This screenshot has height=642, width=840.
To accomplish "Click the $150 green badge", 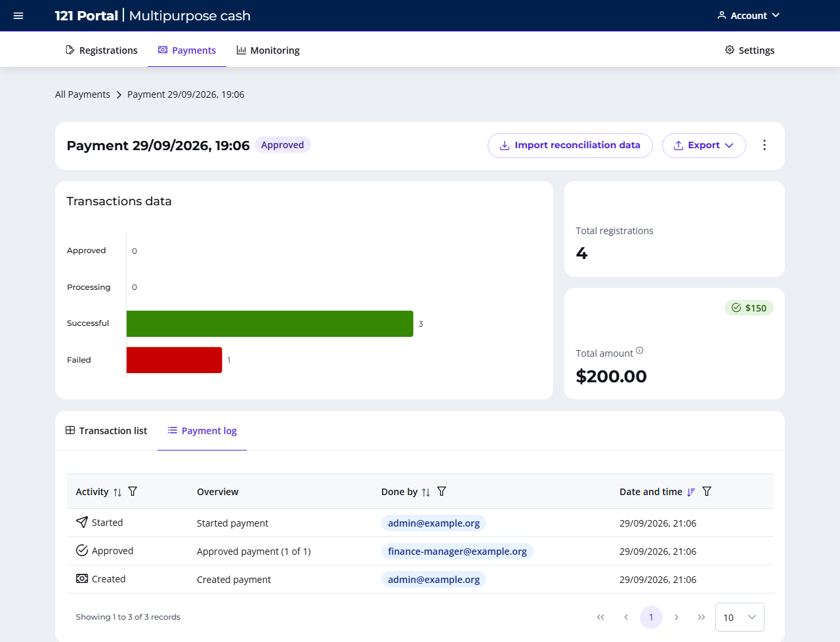I will (749, 308).
